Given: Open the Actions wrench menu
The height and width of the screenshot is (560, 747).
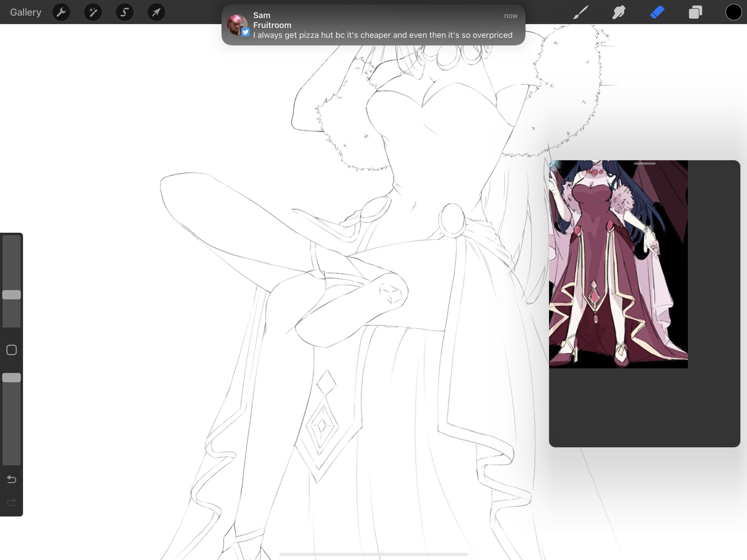Looking at the screenshot, I should tap(61, 12).
